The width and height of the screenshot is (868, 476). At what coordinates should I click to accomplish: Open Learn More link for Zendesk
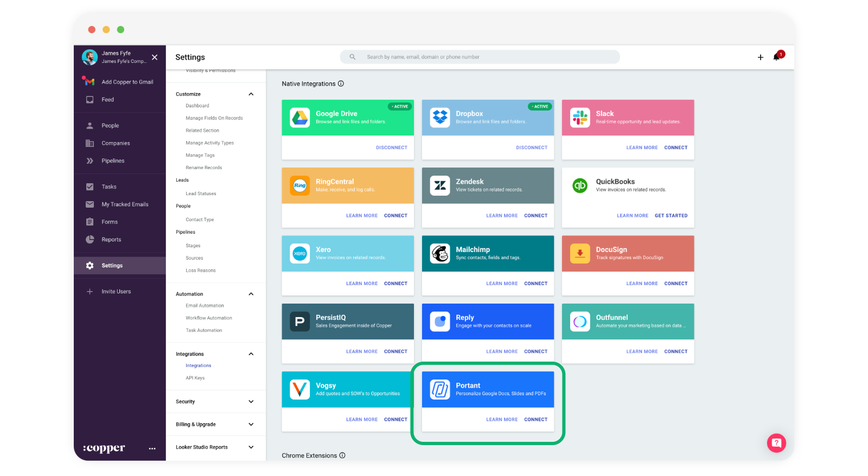pos(501,216)
